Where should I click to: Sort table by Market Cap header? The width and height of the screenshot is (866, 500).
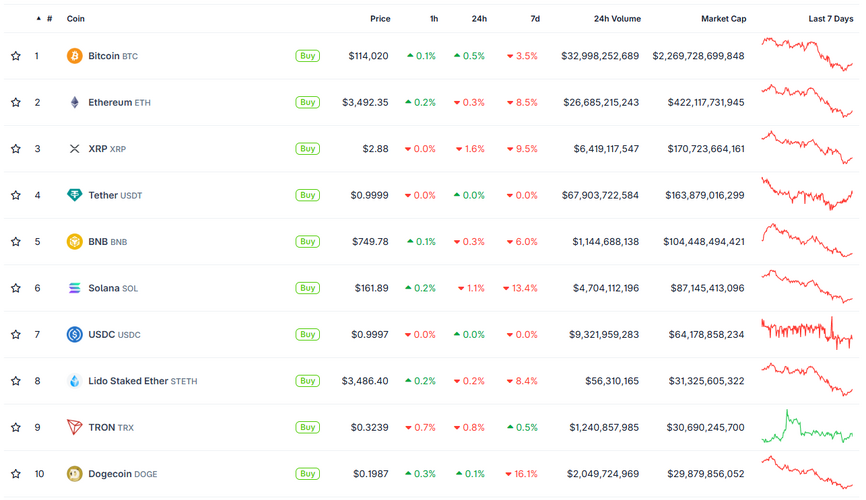coord(723,19)
